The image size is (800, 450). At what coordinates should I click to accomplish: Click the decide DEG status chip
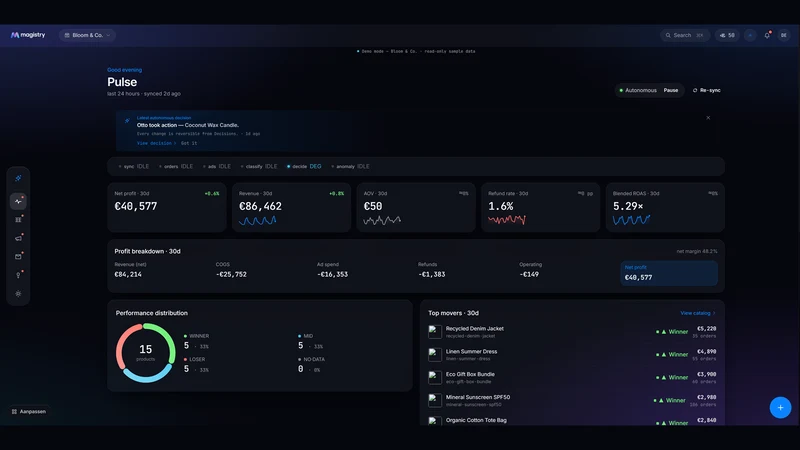304,166
